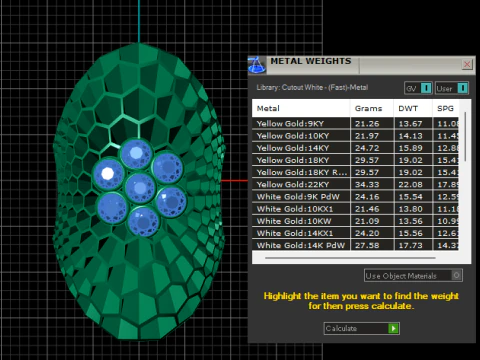
Task: Click the 13.67 DWT value
Action: click(410, 124)
